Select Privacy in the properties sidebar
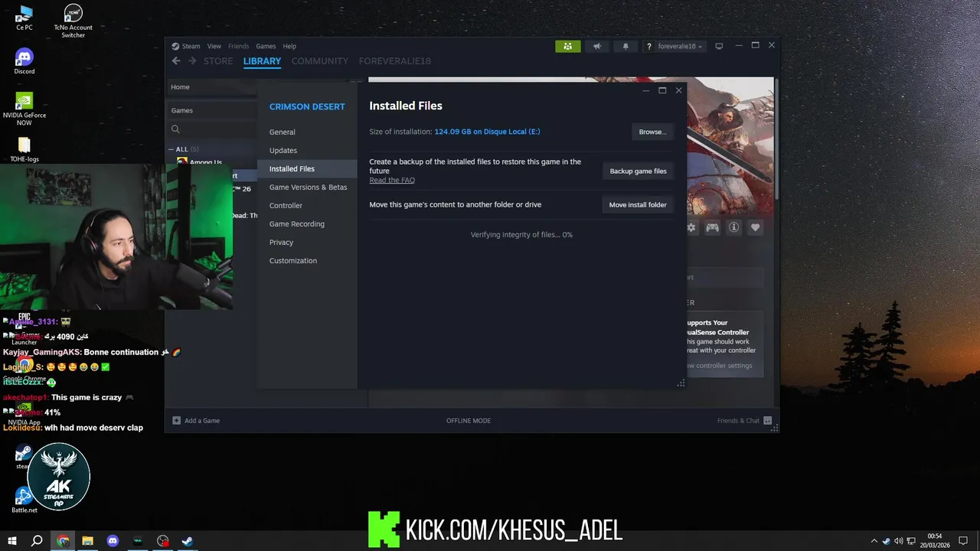 point(307,242)
